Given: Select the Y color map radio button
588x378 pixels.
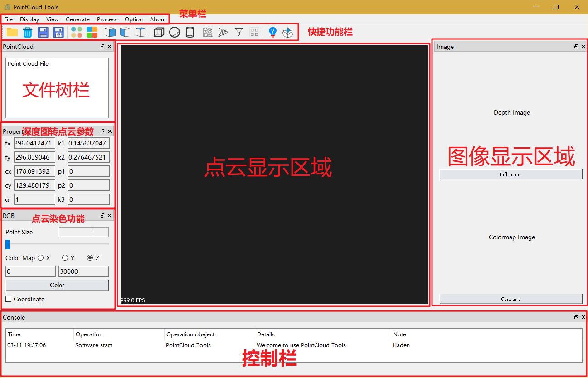Looking at the screenshot, I should point(65,258).
